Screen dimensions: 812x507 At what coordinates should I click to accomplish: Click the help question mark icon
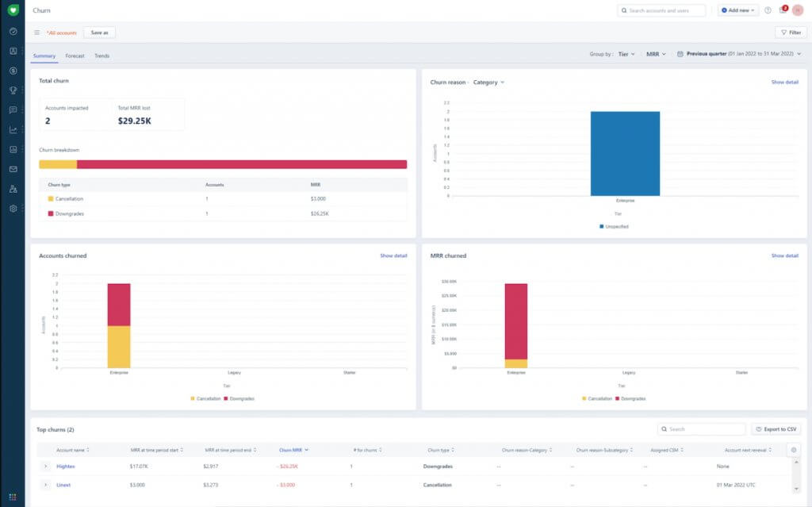coord(766,10)
